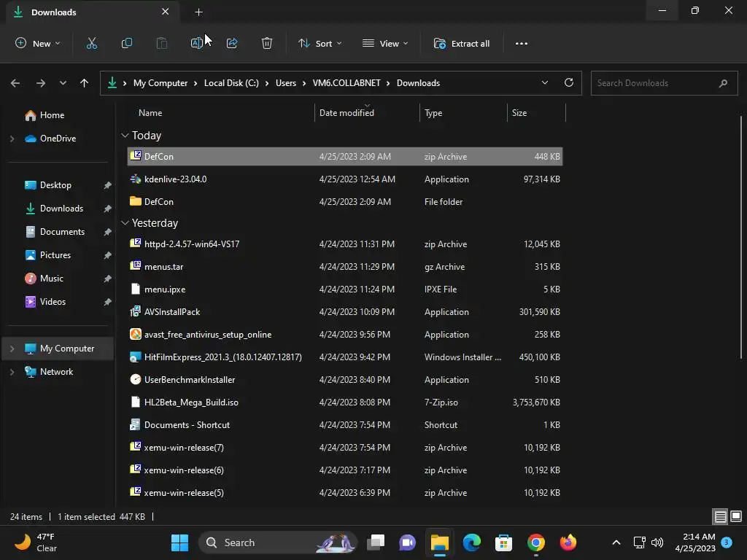
Task: Open the See more three-dots menu
Action: (x=521, y=43)
